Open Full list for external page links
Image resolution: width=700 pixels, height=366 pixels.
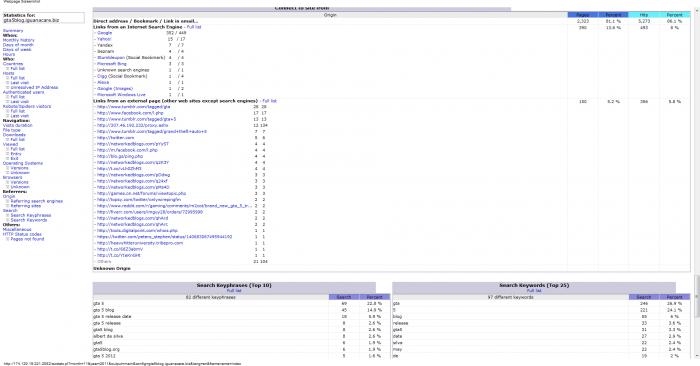270,101
